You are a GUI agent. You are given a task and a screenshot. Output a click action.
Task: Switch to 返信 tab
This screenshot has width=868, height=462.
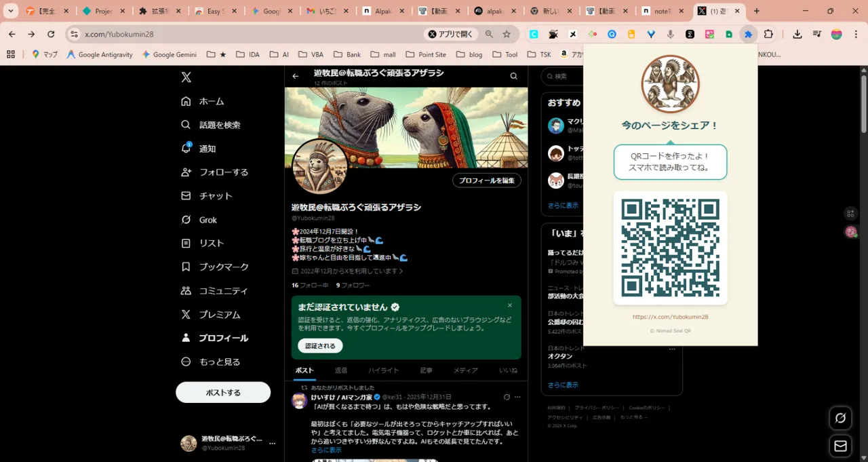click(341, 370)
